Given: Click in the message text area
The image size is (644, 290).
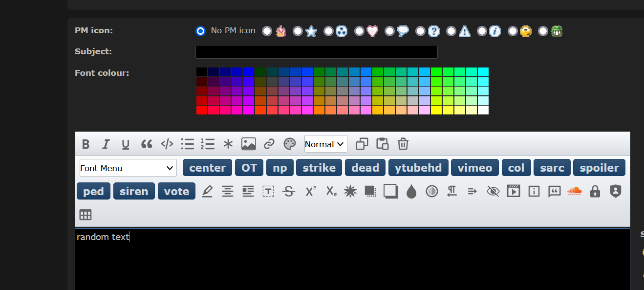Looking at the screenshot, I should 352,259.
